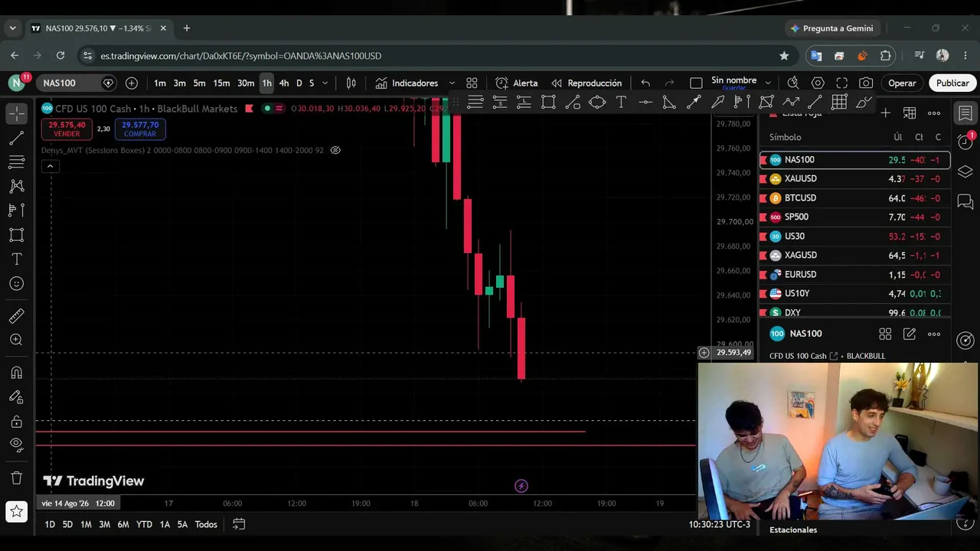Expand the timeframe interval dropdown
The height and width of the screenshot is (551, 980).
coord(325,83)
